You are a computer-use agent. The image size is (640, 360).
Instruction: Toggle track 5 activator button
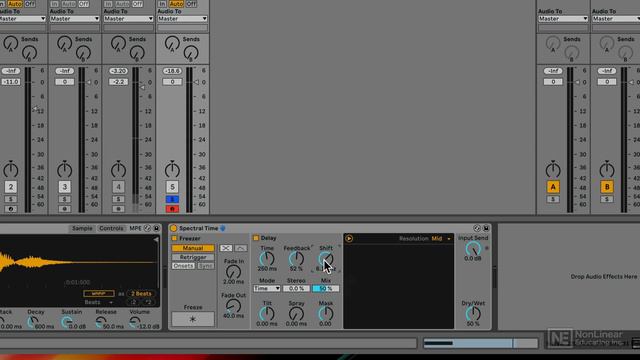(172, 187)
